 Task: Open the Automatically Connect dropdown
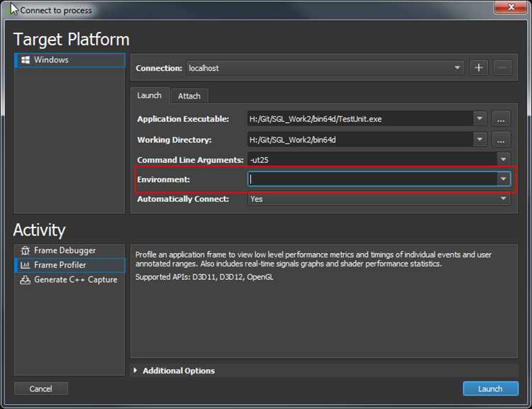point(379,198)
